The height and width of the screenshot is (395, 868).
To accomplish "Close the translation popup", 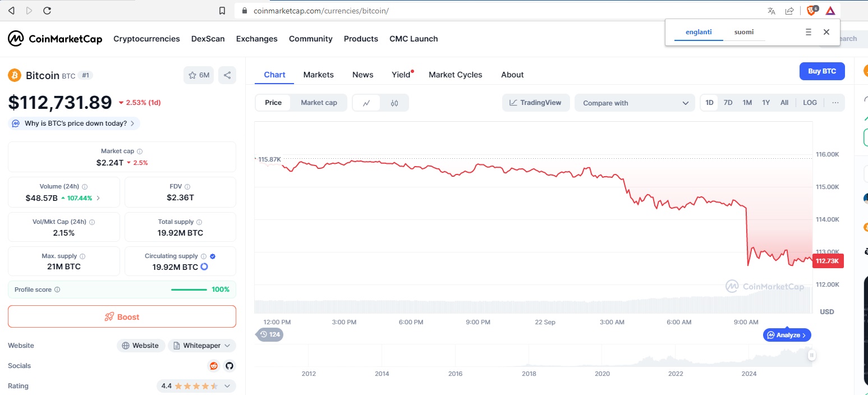I will pos(826,32).
